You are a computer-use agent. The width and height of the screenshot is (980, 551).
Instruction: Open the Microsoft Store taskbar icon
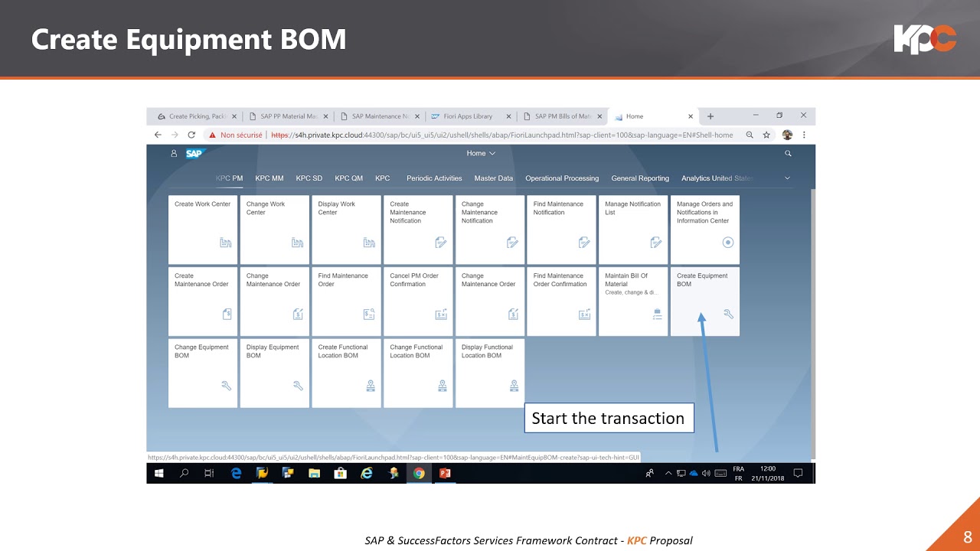click(341, 474)
